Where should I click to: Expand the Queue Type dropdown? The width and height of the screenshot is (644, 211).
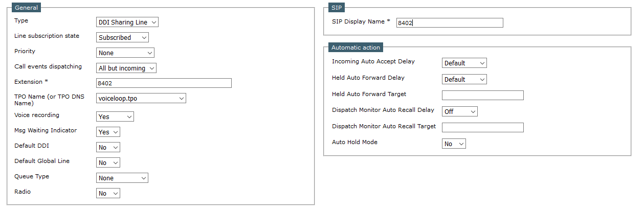click(x=122, y=178)
